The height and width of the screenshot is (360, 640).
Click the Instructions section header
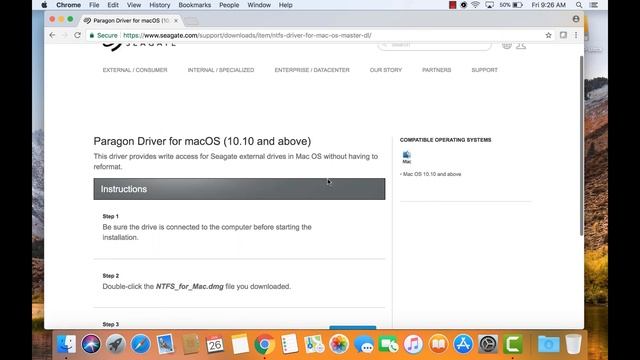(239, 189)
